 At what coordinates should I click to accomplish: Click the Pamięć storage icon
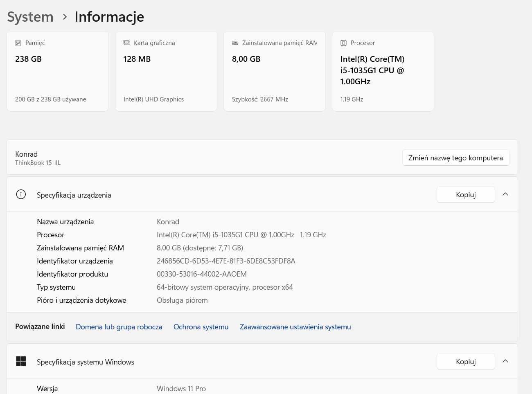click(x=18, y=43)
